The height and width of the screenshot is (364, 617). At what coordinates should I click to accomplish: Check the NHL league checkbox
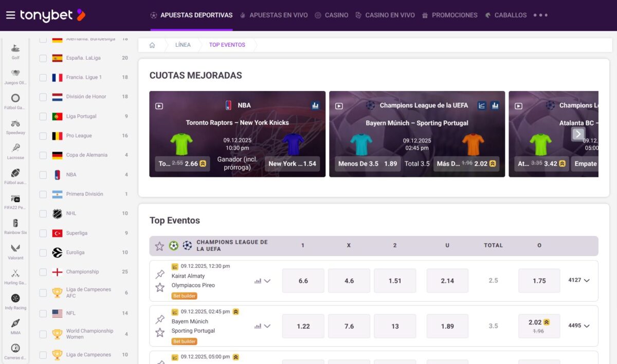click(x=43, y=214)
